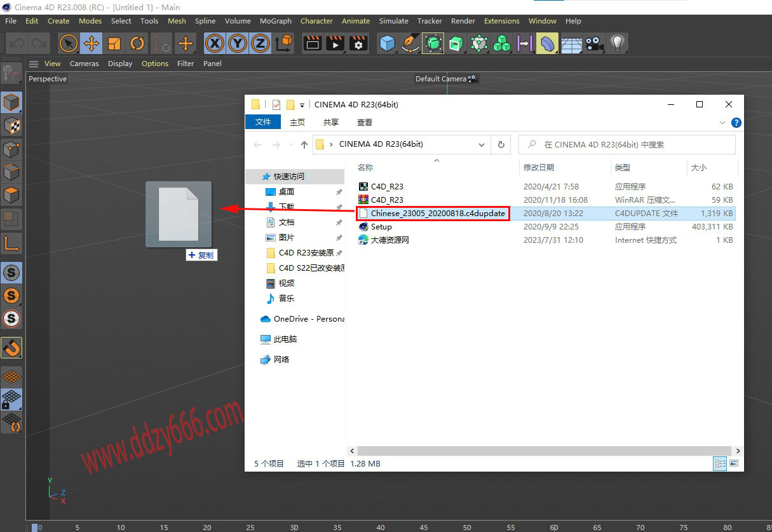Click Explorer up-directory arrow button
Screen dimensions: 772x532
pyautogui.click(x=304, y=144)
